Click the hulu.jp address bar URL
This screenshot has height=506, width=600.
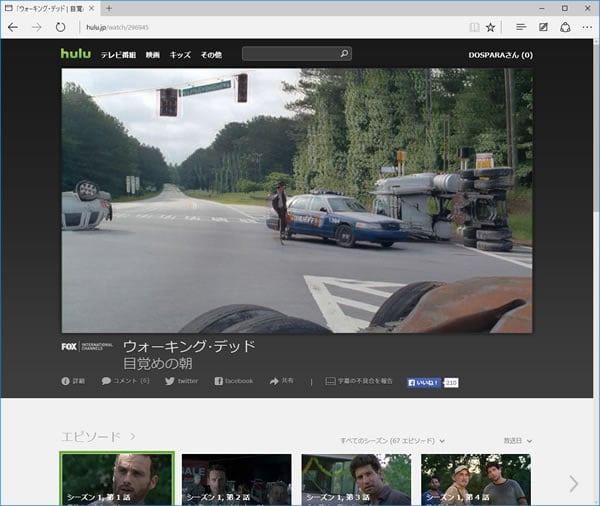[117, 27]
